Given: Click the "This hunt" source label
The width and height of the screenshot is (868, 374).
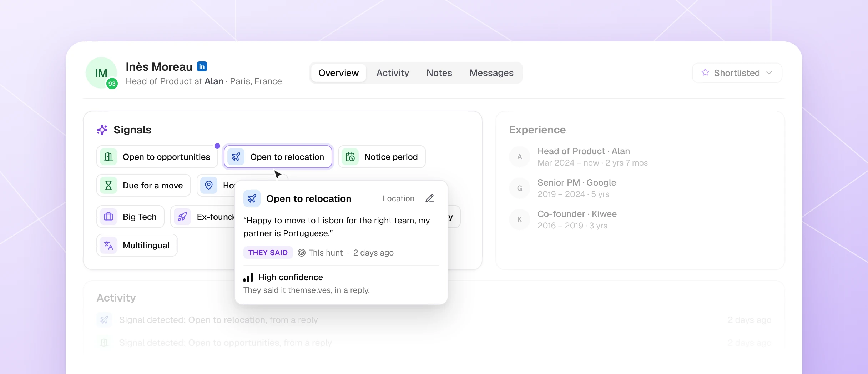Looking at the screenshot, I should pyautogui.click(x=325, y=253).
